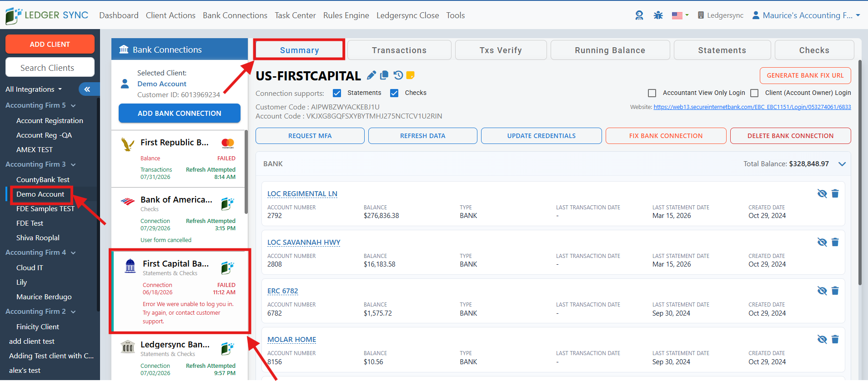Click the copy icon beside US-FIRSTCAPITAL
Screen dimensions: 868x381
[x=384, y=75]
